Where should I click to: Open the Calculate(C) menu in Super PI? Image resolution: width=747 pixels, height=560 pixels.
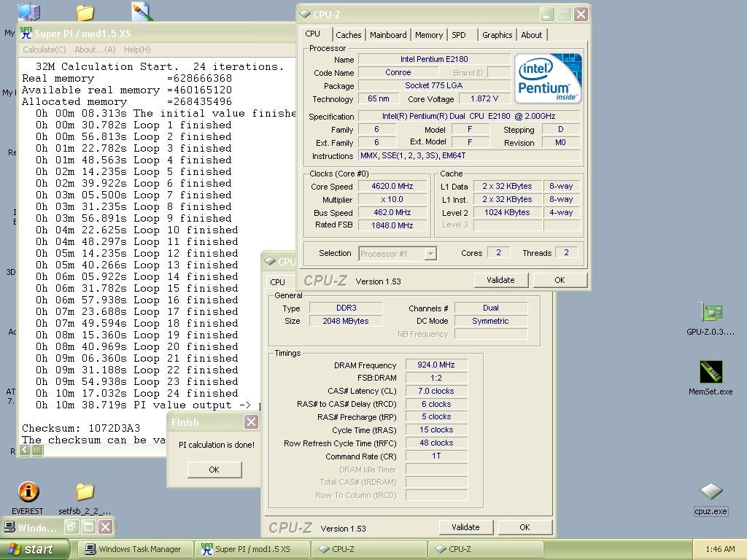pyautogui.click(x=44, y=50)
